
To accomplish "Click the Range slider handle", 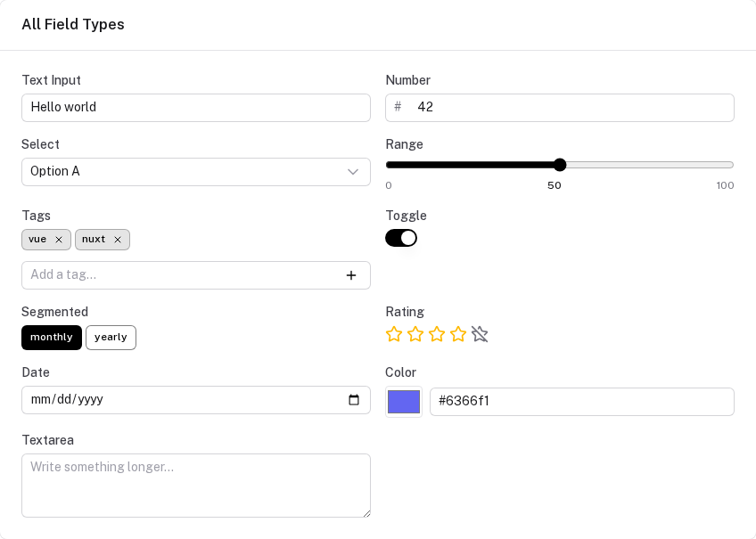I will (560, 165).
